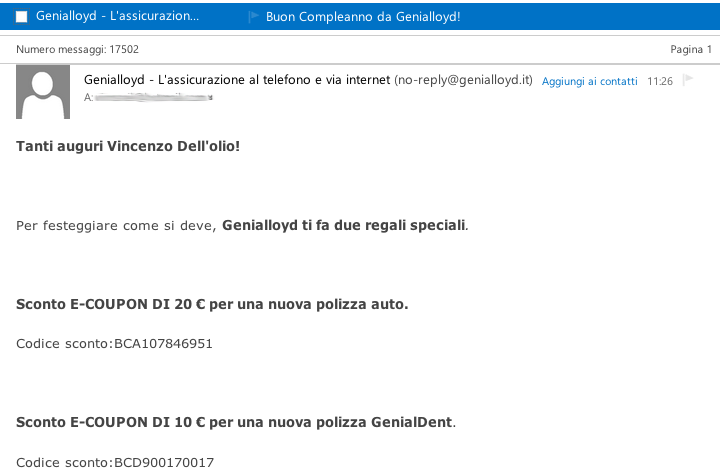
Task: Click the Aggiungi ai contatti link
Action: click(590, 81)
